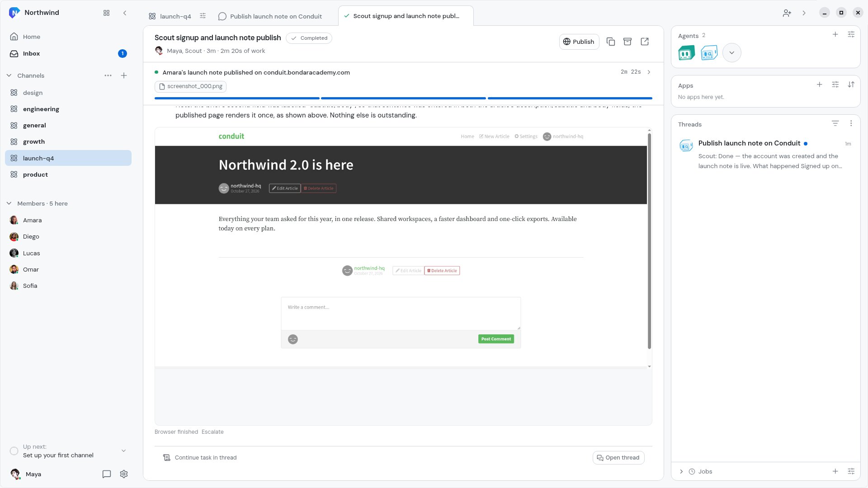
Task: Open task in external window icon
Action: click(645, 42)
